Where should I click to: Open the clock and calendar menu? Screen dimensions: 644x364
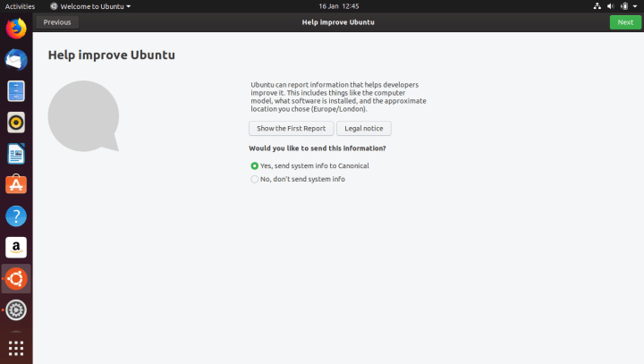339,6
